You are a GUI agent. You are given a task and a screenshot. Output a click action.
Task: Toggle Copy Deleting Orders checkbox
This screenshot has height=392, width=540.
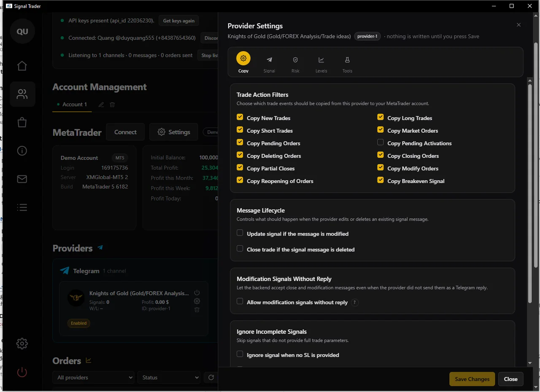click(240, 155)
